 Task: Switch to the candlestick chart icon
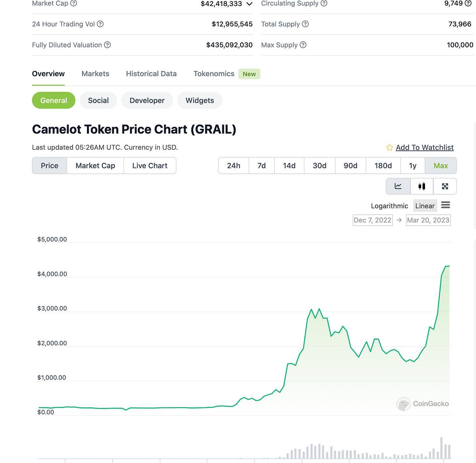pos(422,186)
